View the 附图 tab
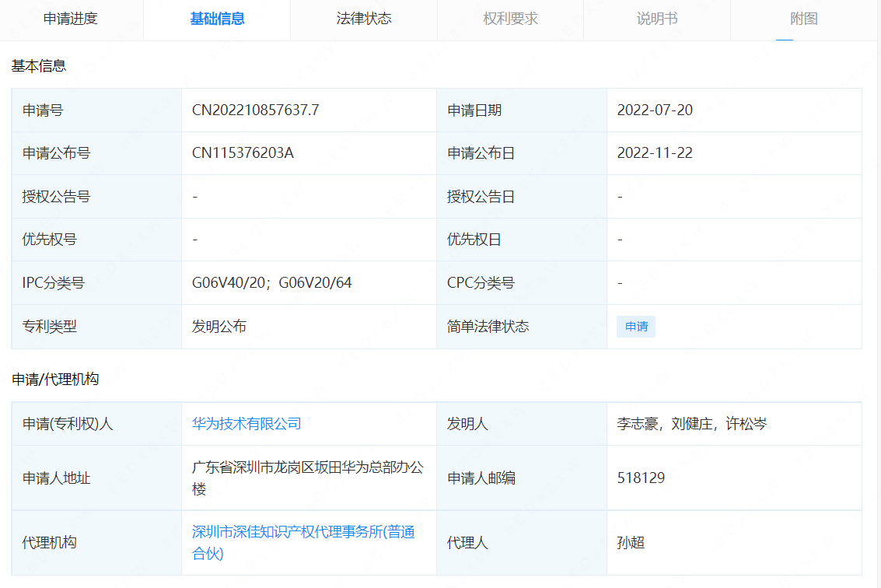Image resolution: width=881 pixels, height=588 pixels. coord(803,19)
